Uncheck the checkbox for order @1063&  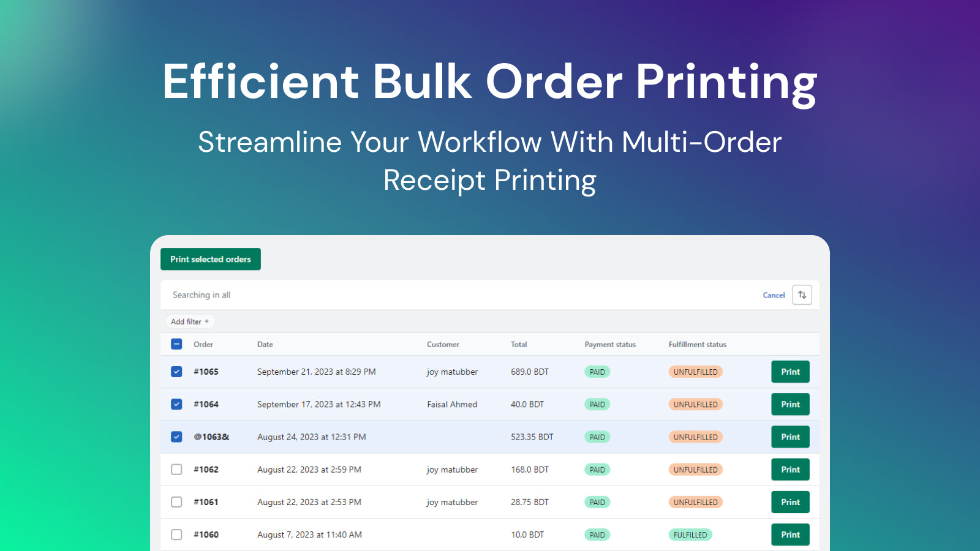coord(176,437)
